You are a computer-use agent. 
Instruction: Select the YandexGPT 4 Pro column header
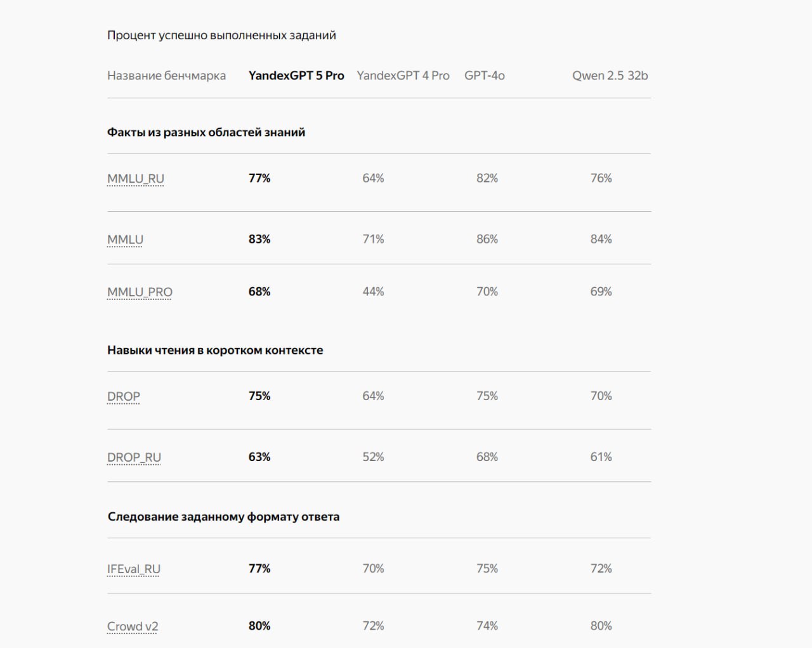pyautogui.click(x=403, y=75)
